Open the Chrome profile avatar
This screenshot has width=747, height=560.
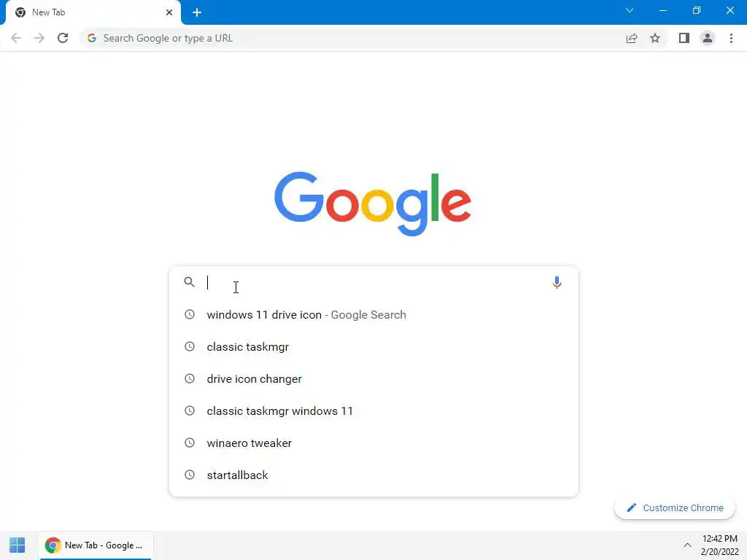(708, 38)
